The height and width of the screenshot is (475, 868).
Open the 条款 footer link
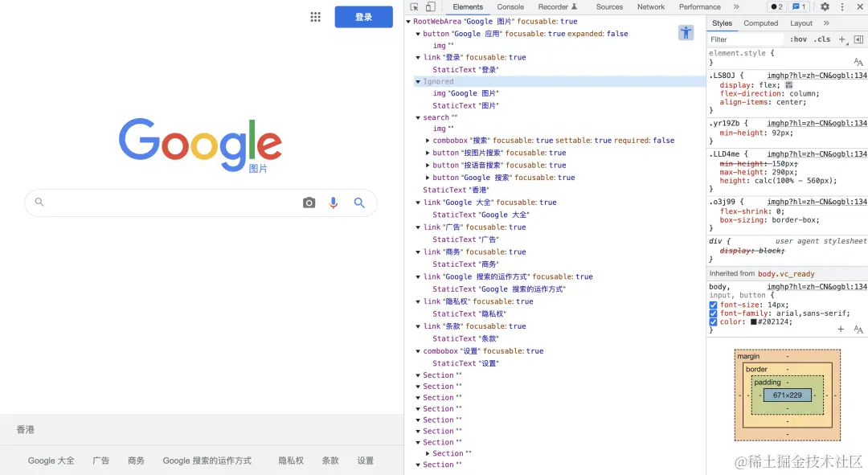pos(330,461)
